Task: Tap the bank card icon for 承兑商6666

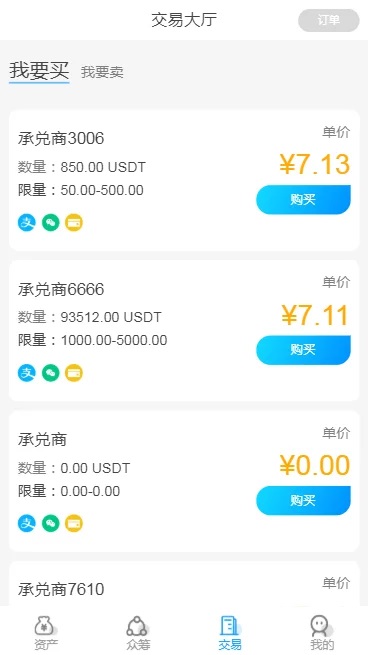Action: pyautogui.click(x=74, y=373)
